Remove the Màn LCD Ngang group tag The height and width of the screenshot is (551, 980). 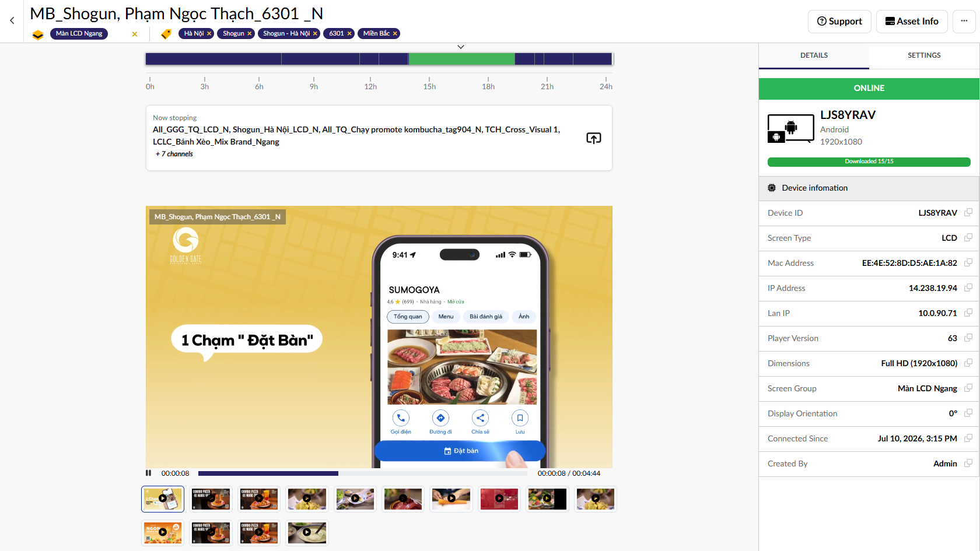(x=135, y=34)
